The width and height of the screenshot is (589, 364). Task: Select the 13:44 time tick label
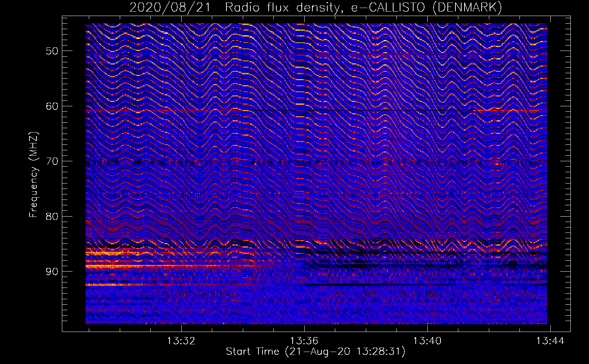[550, 341]
